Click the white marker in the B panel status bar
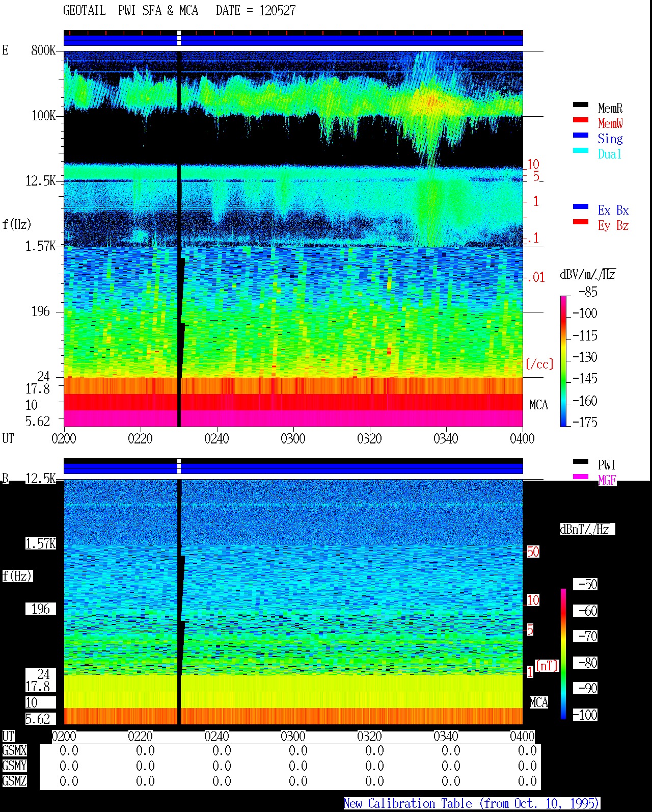Screen dimensions: 652x812 pos(179,466)
